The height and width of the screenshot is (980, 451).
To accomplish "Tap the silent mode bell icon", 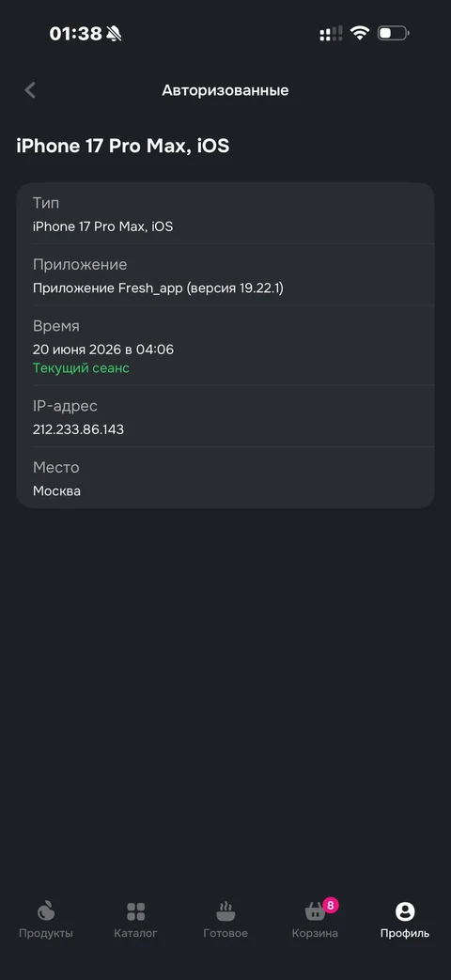I will 114,33.
